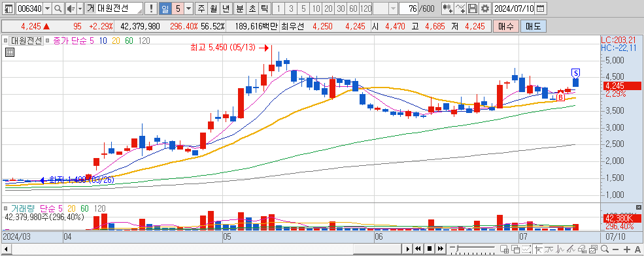The image size is (644, 256).
Task: Select interval 20 button
Action: click(328, 8)
